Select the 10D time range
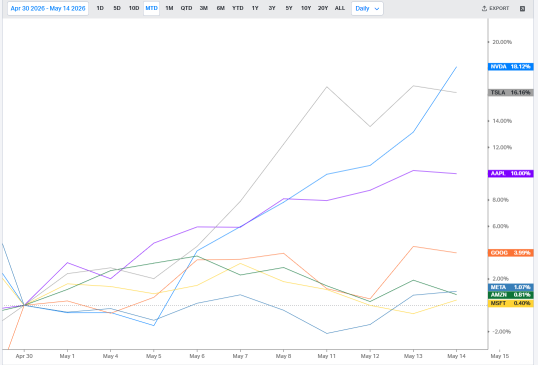The height and width of the screenshot is (365, 538). tap(134, 8)
